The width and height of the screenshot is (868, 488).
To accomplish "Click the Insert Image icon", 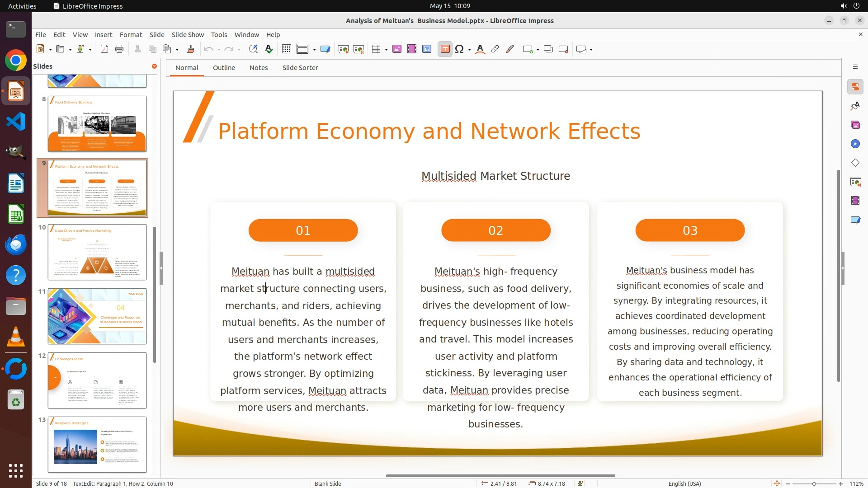I will tap(397, 49).
